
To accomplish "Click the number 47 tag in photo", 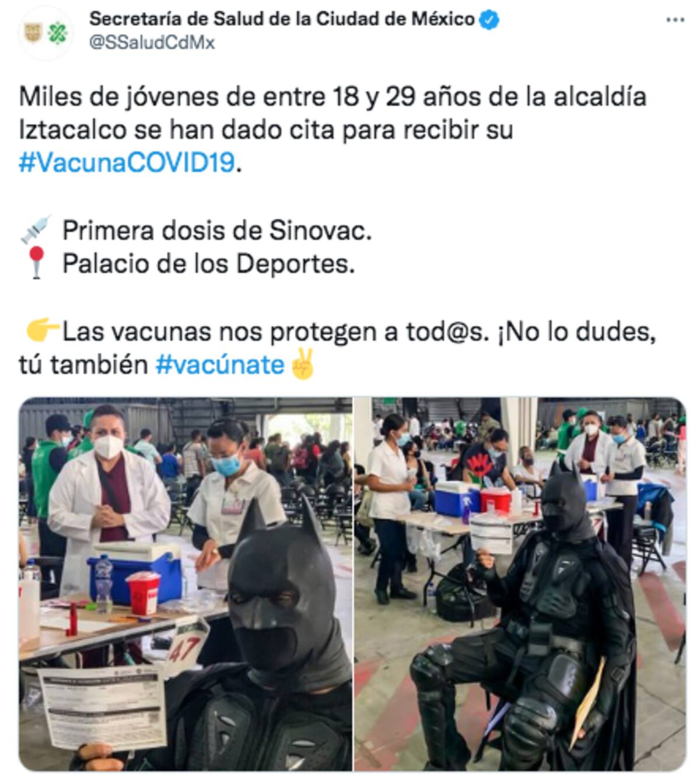I will (x=187, y=646).
